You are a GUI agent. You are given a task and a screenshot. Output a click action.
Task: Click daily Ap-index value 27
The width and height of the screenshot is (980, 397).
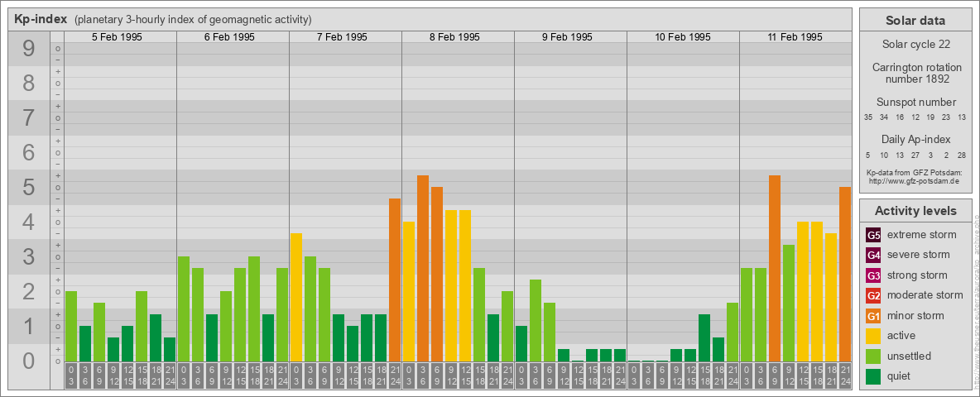pos(915,154)
